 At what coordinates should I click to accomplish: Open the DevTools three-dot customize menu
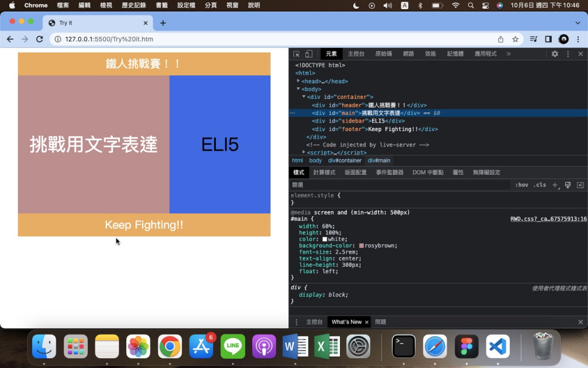568,53
